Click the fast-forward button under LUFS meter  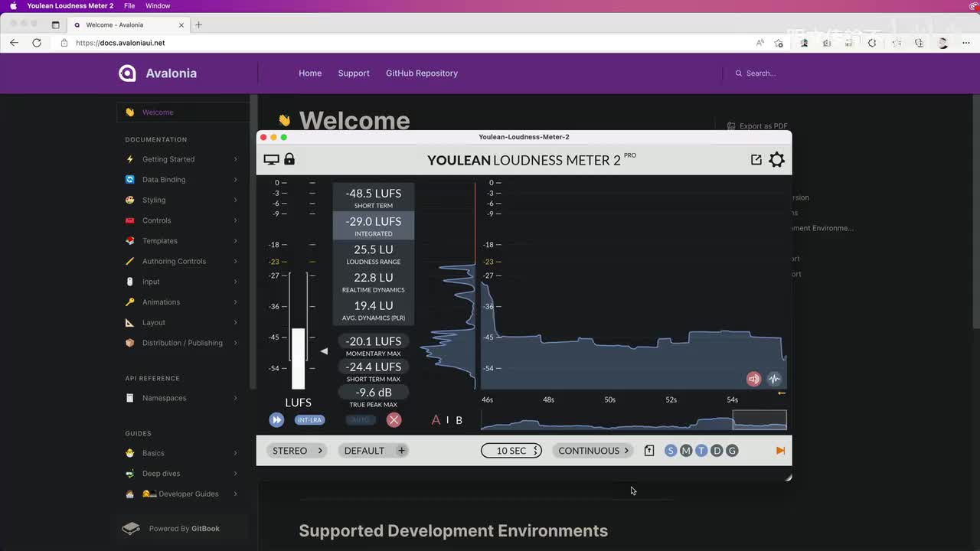(x=276, y=419)
